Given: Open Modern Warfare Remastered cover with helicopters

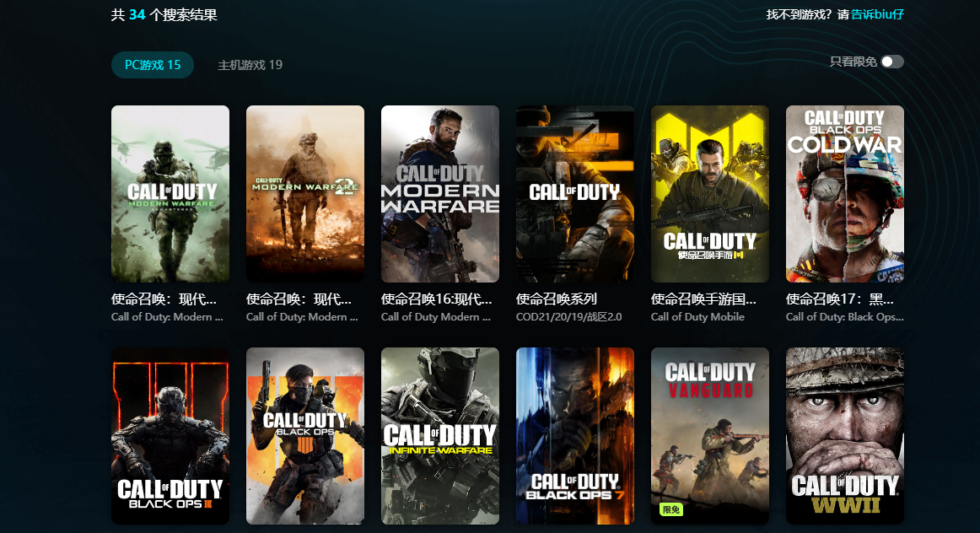Looking at the screenshot, I should (x=170, y=194).
